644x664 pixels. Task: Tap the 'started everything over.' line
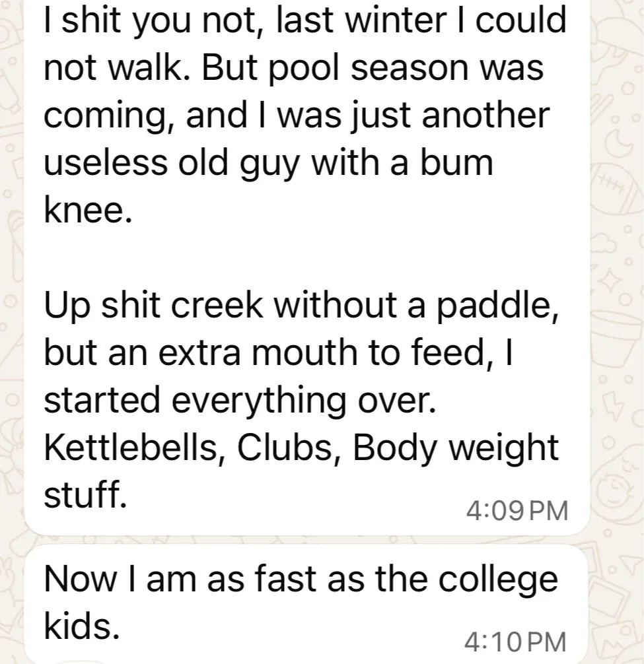point(240,400)
